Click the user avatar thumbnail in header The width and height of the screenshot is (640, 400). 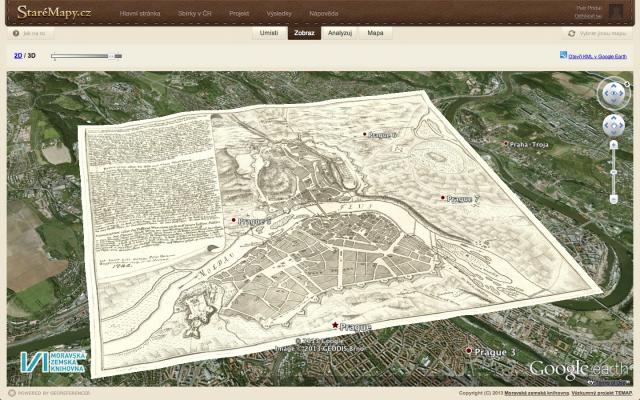tap(616, 12)
